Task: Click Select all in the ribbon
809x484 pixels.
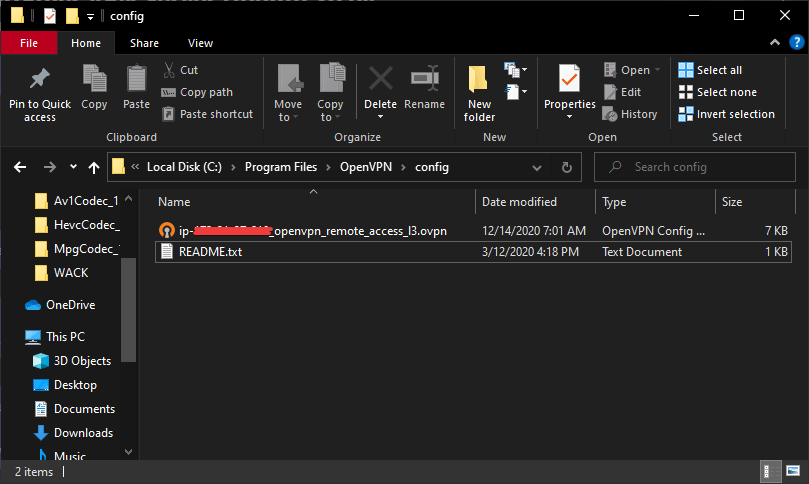Action: [x=710, y=70]
